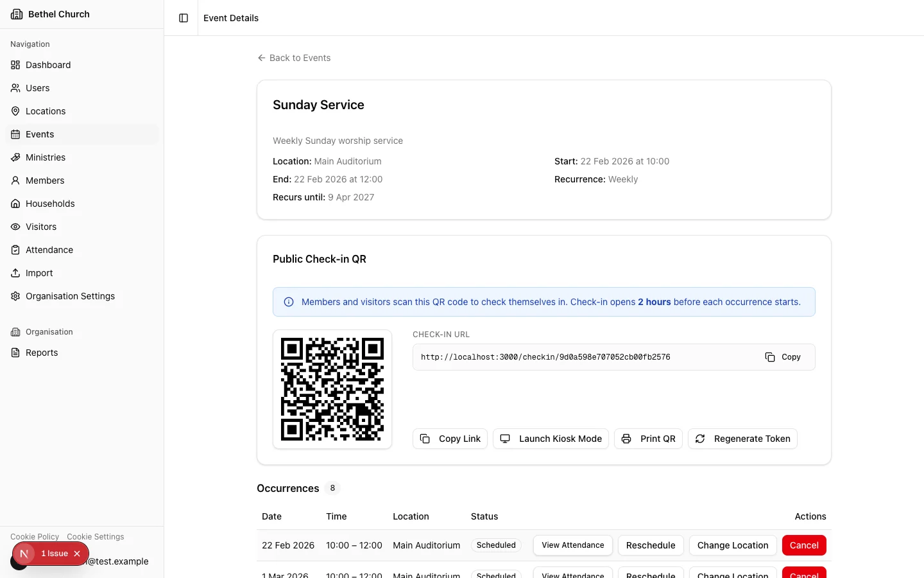Navigate to Households

(x=82, y=204)
